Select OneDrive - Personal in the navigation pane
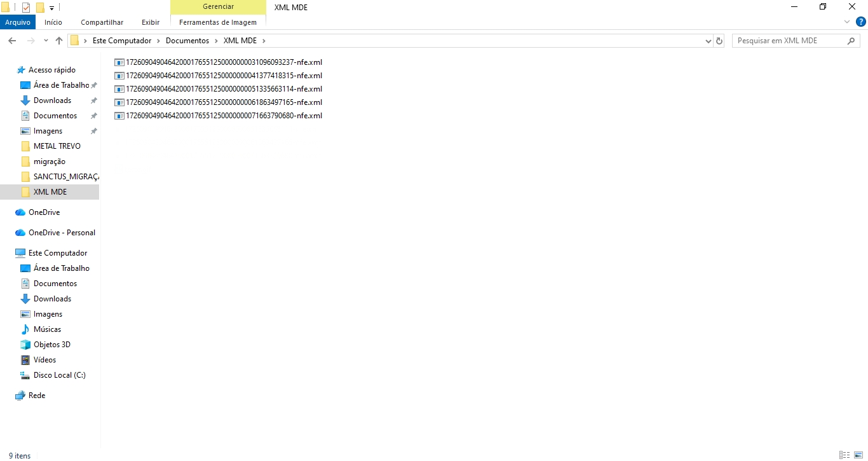The height and width of the screenshot is (461, 868). click(x=62, y=233)
